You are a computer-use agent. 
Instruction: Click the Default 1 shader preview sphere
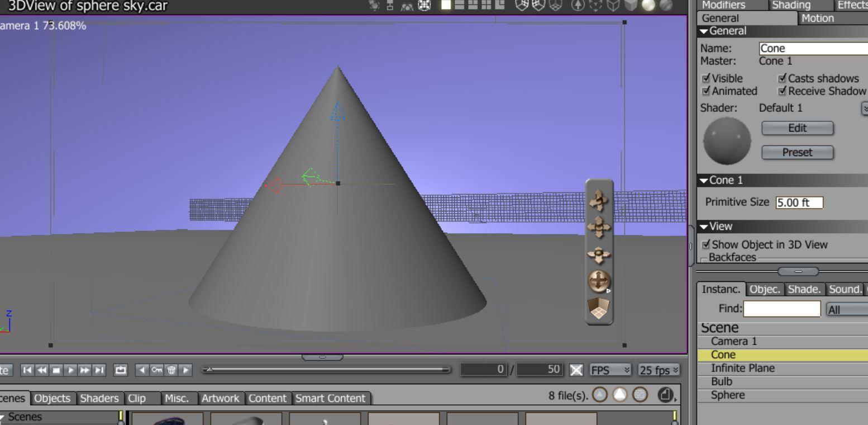[727, 141]
